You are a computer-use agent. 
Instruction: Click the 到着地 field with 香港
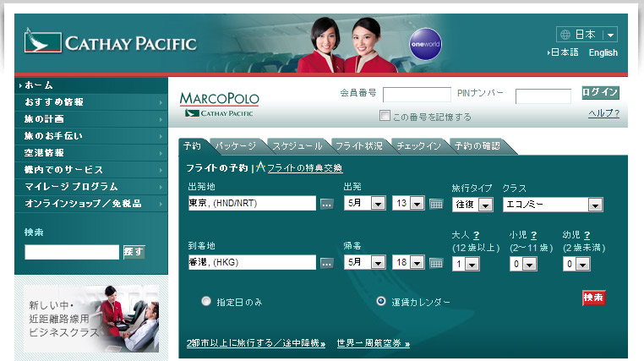pos(252,262)
